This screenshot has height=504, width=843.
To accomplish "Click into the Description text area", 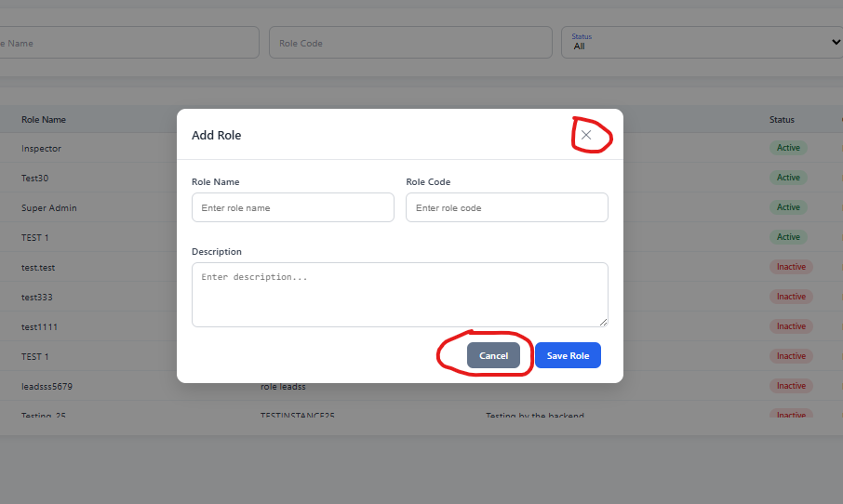I will (400, 295).
